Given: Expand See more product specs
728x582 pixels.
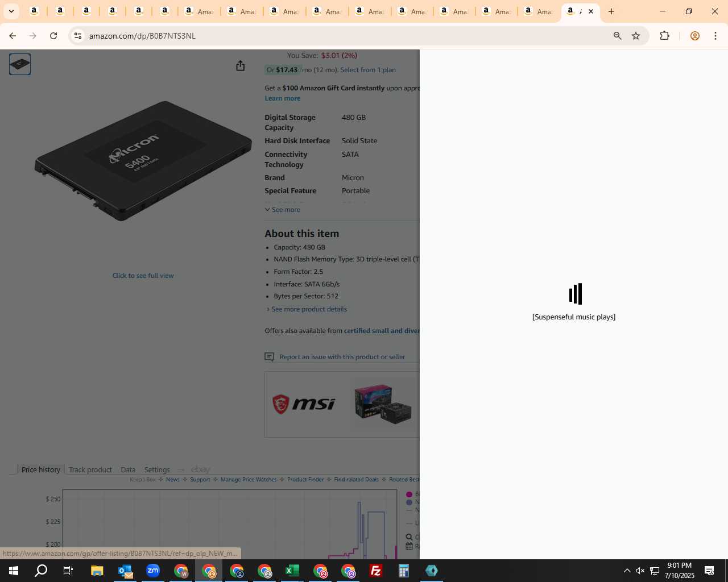Looking at the screenshot, I should coord(283,210).
